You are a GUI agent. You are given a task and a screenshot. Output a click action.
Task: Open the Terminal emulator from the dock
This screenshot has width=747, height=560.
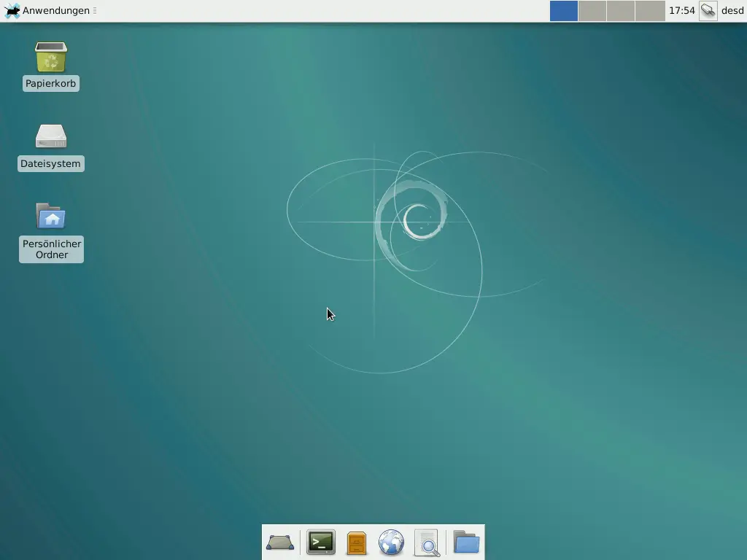321,542
